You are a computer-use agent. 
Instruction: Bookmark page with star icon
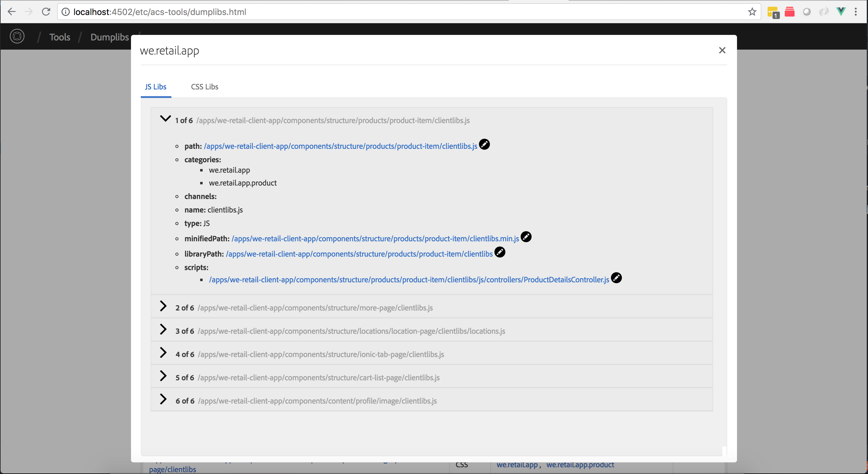tap(752, 12)
